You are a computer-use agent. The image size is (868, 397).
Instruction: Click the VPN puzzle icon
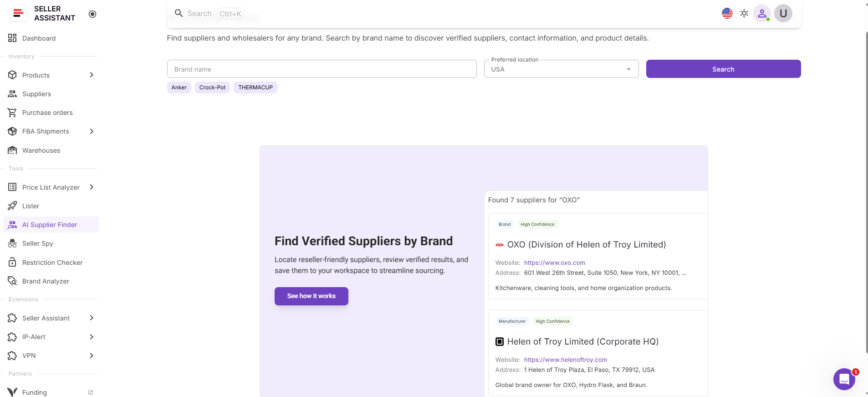pyautogui.click(x=12, y=356)
